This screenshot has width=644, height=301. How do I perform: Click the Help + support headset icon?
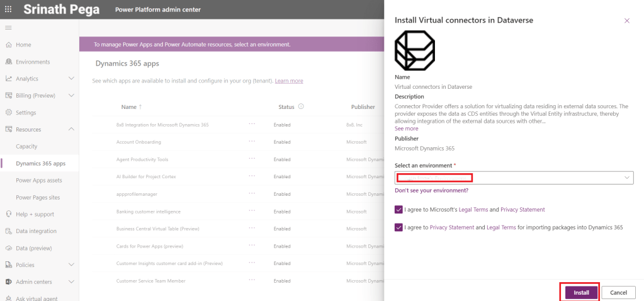[x=9, y=214]
